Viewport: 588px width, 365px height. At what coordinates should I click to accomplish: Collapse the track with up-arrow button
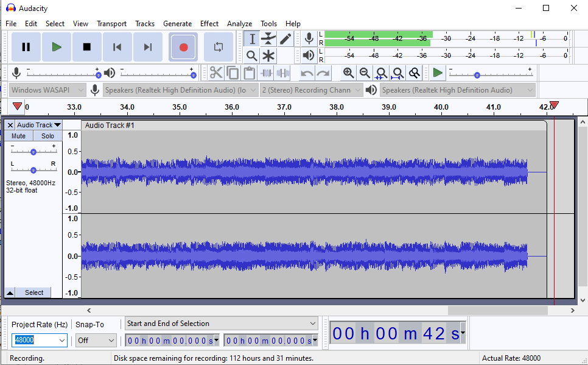tap(10, 292)
